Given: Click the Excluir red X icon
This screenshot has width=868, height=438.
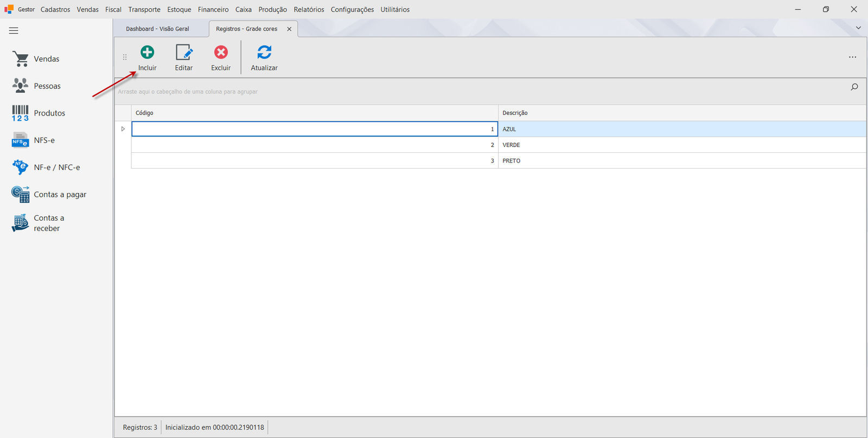Looking at the screenshot, I should click(x=221, y=52).
